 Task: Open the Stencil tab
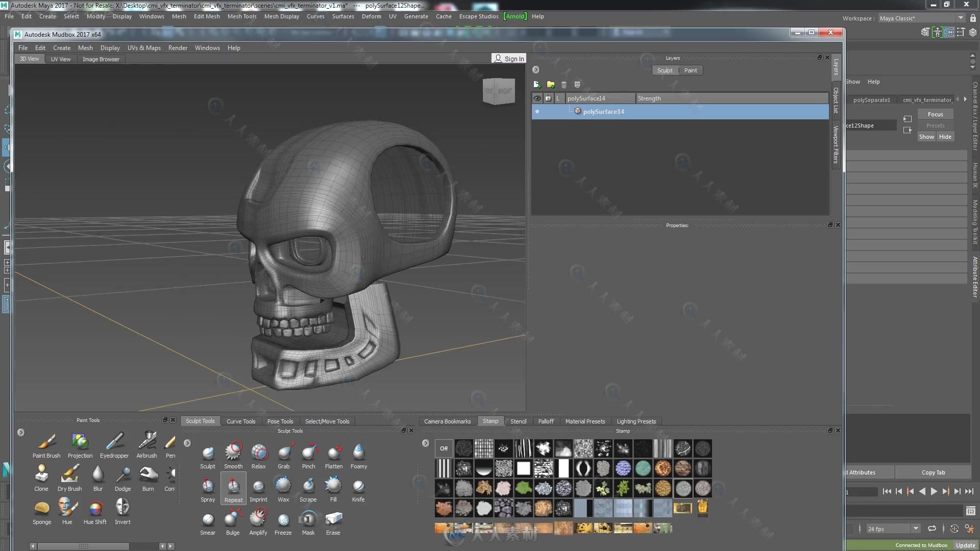pos(518,421)
